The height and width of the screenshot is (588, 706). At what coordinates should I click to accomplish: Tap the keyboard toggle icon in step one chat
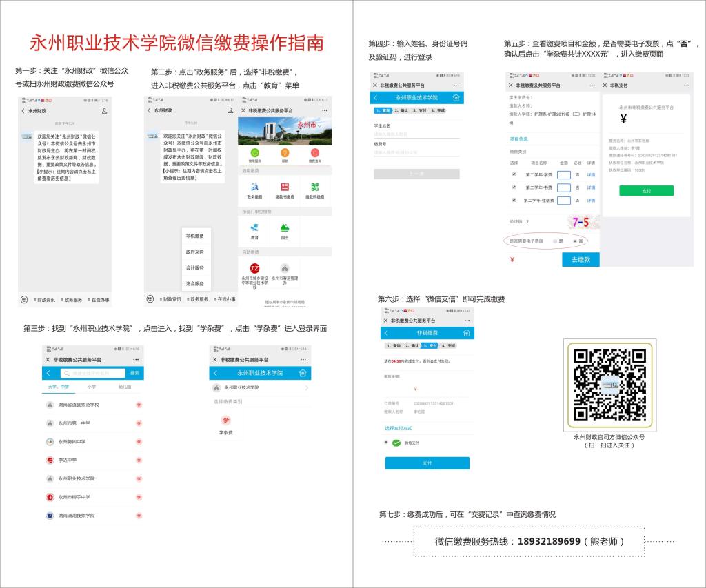tap(24, 299)
